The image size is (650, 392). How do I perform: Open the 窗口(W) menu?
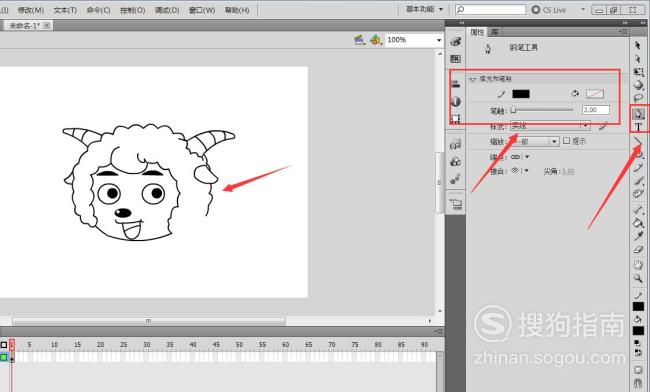pyautogui.click(x=202, y=10)
